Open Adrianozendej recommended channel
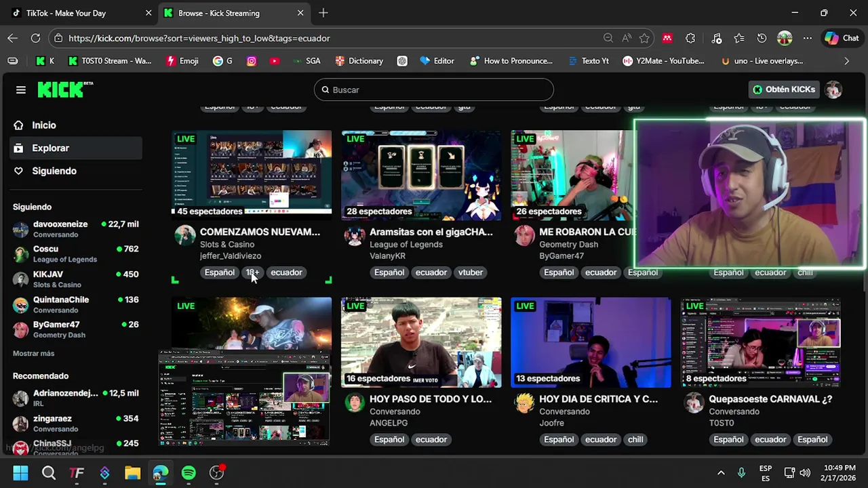 pyautogui.click(x=76, y=398)
